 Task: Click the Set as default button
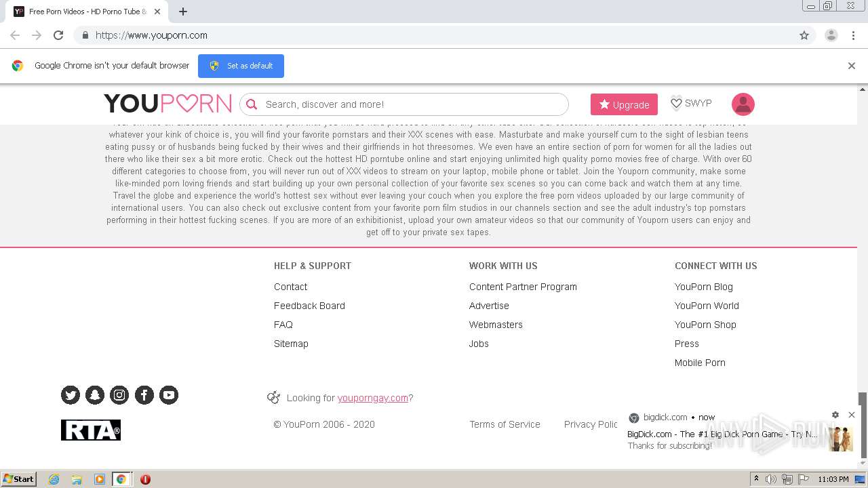tap(241, 66)
